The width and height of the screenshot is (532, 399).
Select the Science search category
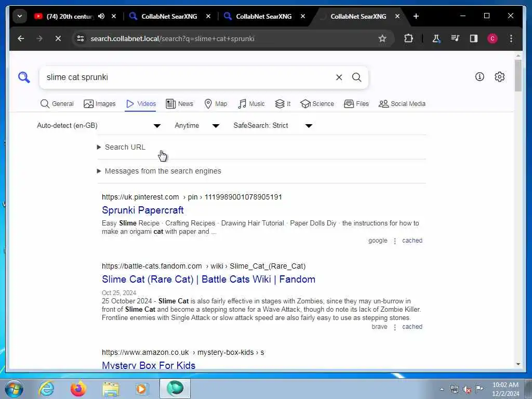317,104
